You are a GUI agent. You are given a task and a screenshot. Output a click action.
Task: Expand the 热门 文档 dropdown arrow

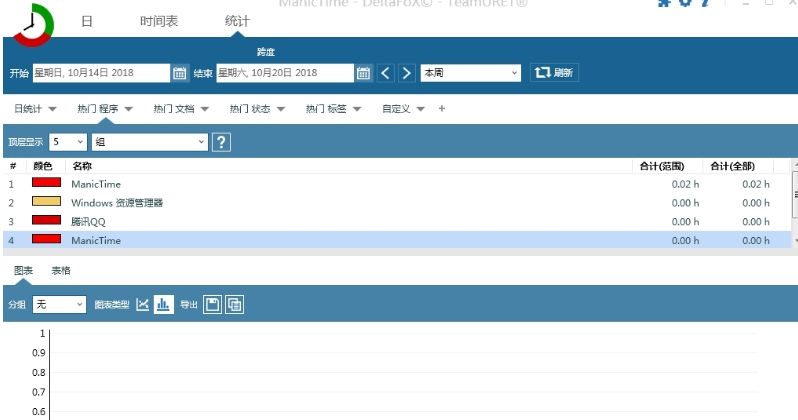coord(205,109)
